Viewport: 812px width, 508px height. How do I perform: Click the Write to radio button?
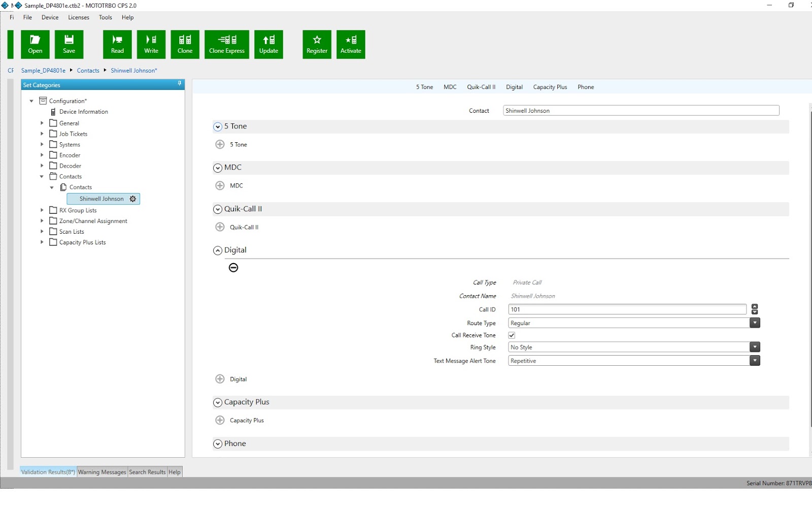pyautogui.click(x=151, y=44)
